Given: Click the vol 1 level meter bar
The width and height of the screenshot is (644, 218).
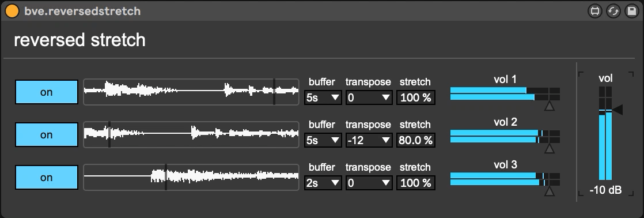Looking at the screenshot, I should (x=505, y=94).
